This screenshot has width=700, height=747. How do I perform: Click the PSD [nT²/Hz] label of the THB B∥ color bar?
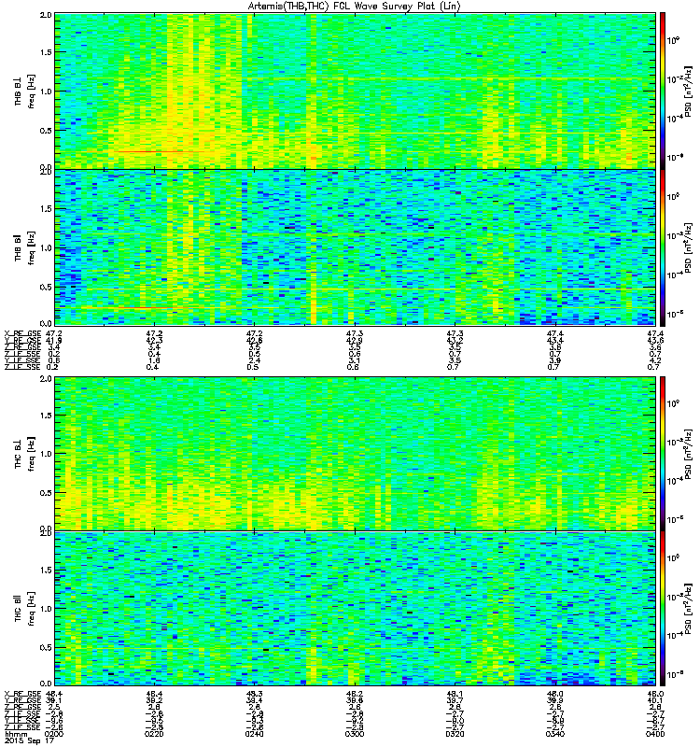coord(689,248)
